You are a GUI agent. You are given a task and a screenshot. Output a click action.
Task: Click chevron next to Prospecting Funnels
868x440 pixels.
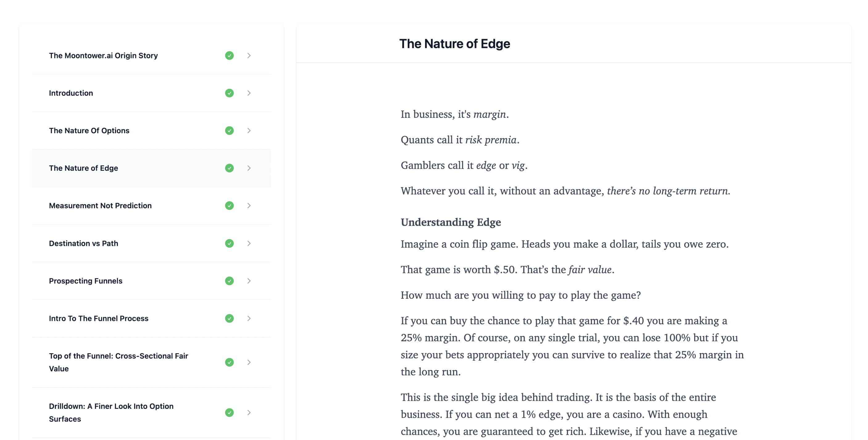pyautogui.click(x=249, y=281)
